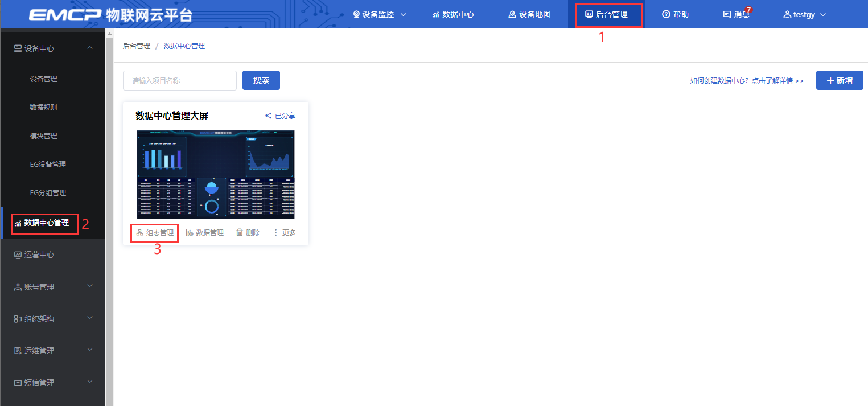
Task: Click the 后台管理 breadcrumb link
Action: point(137,46)
